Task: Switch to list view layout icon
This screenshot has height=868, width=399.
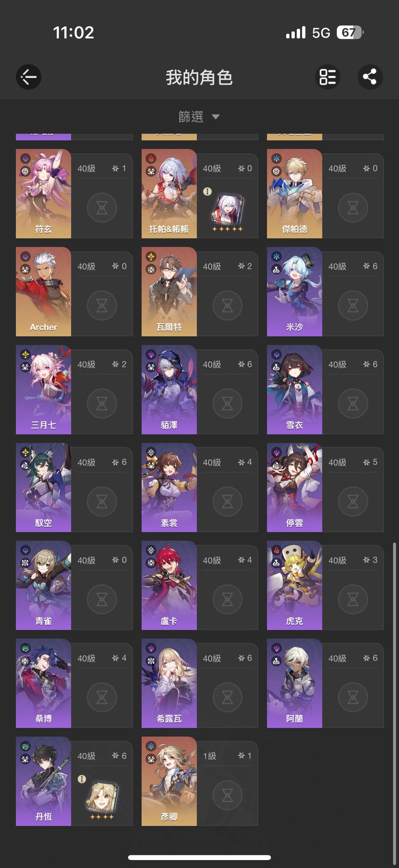Action: pos(328,77)
